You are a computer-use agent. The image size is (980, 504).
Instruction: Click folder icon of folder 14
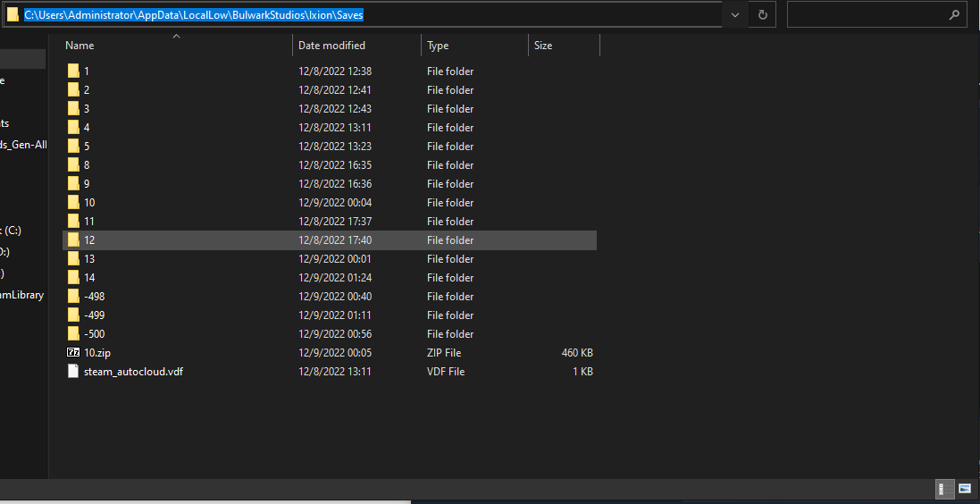pos(73,278)
